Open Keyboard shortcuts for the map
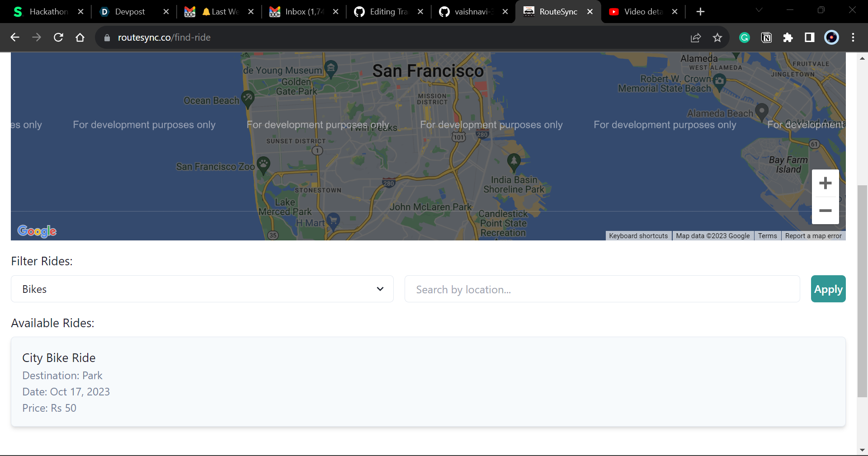 638,236
